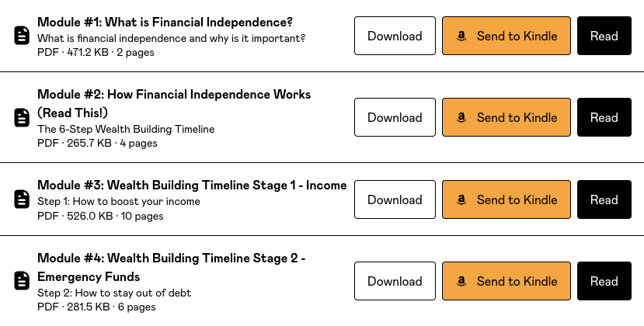Read the Stage 1 Income module
This screenshot has height=326, width=644.
tap(604, 199)
